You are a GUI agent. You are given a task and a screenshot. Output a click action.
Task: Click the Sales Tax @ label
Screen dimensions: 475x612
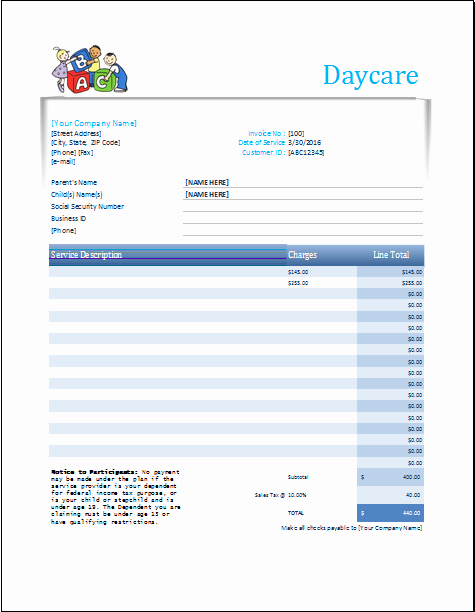coord(270,495)
